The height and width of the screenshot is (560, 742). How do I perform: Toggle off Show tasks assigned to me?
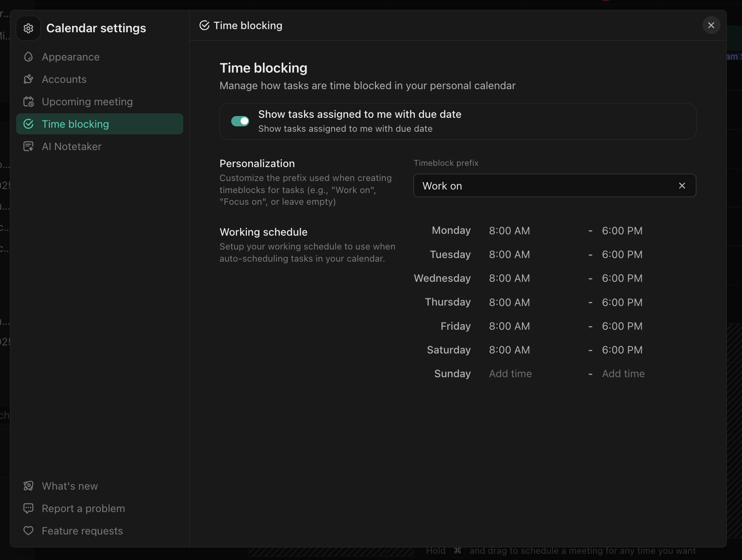point(240,121)
